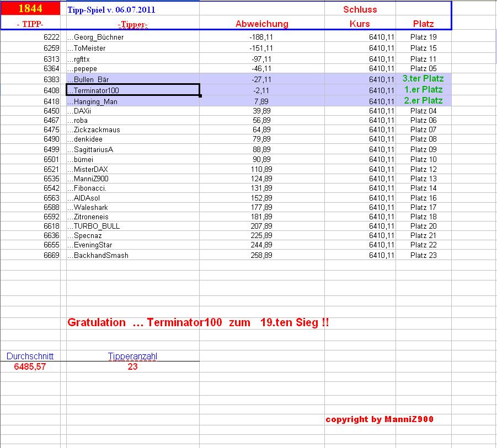Click the title 'Tipp-Spiel v. 06.07.2011'
Image resolution: width=497 pixels, height=448 pixels.
pos(111,10)
